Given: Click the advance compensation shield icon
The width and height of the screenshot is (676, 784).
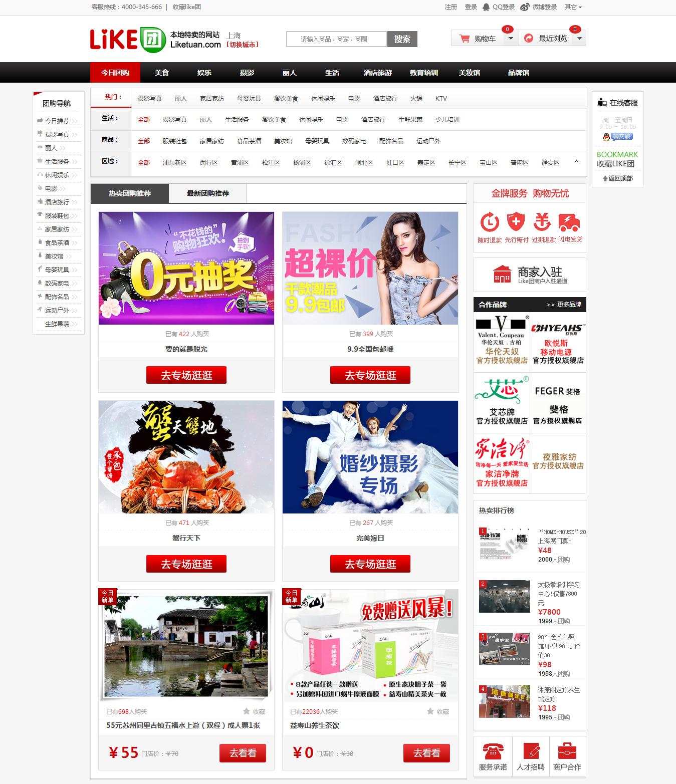Looking at the screenshot, I should [x=516, y=222].
